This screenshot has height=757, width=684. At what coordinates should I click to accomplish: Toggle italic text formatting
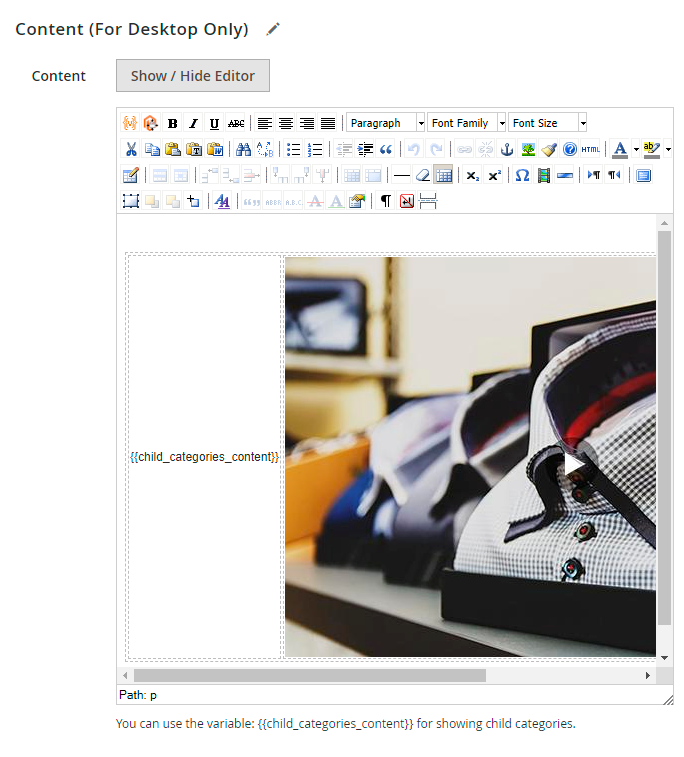pos(193,124)
